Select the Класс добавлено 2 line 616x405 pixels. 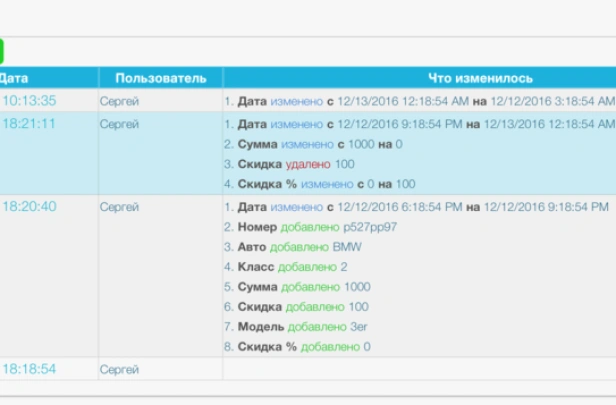(x=292, y=267)
